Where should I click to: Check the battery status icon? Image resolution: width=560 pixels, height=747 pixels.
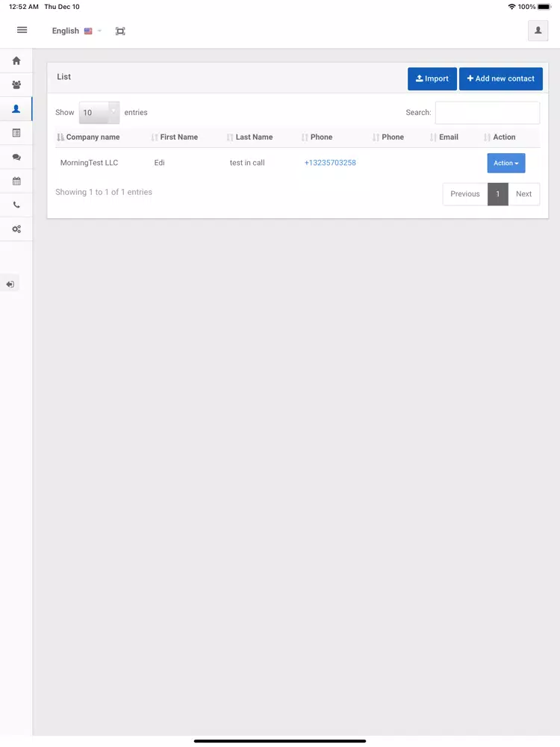pos(544,7)
